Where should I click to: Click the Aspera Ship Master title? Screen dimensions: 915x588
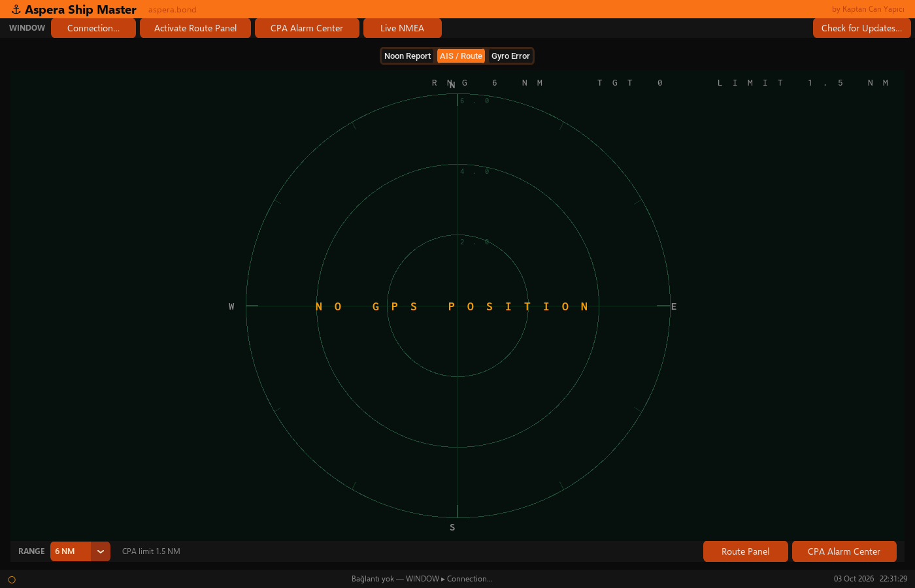pos(80,10)
